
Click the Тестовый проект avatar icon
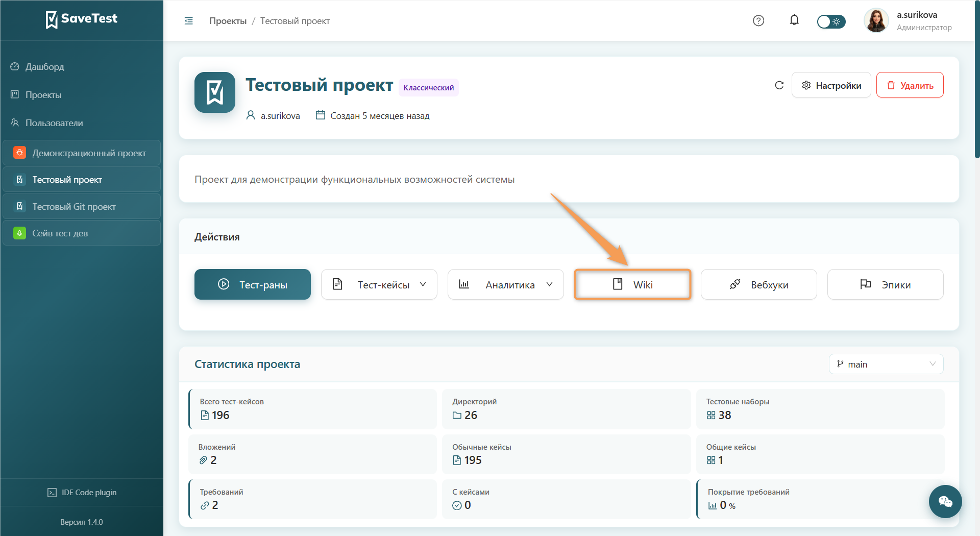tap(215, 92)
